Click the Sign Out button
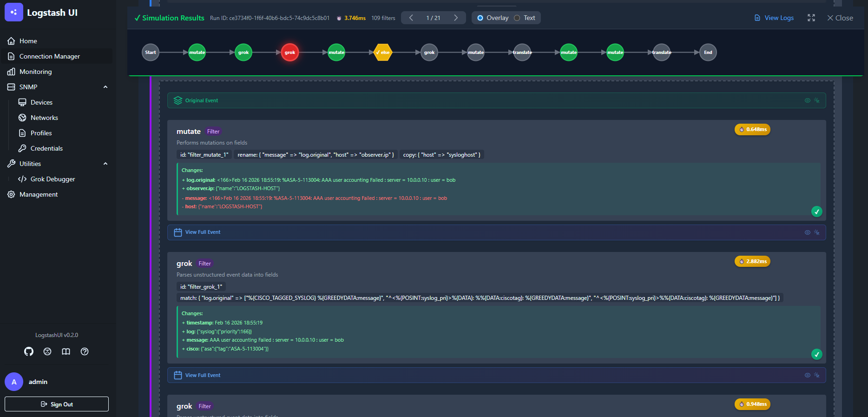868x417 pixels. pos(57,404)
